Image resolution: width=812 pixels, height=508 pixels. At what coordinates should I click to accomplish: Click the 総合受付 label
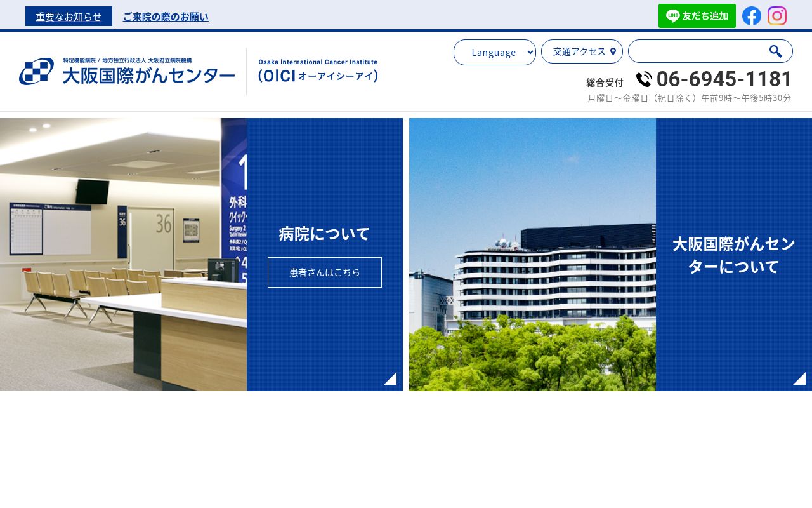point(605,82)
